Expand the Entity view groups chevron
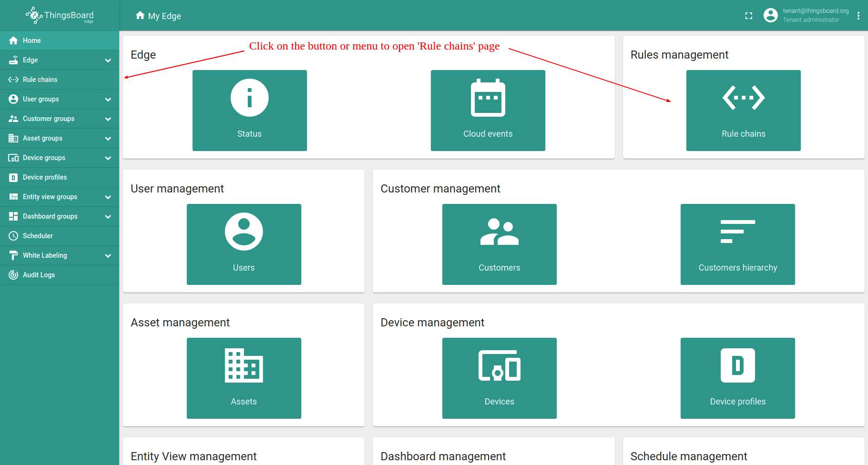Image resolution: width=868 pixels, height=465 pixels. [x=108, y=197]
